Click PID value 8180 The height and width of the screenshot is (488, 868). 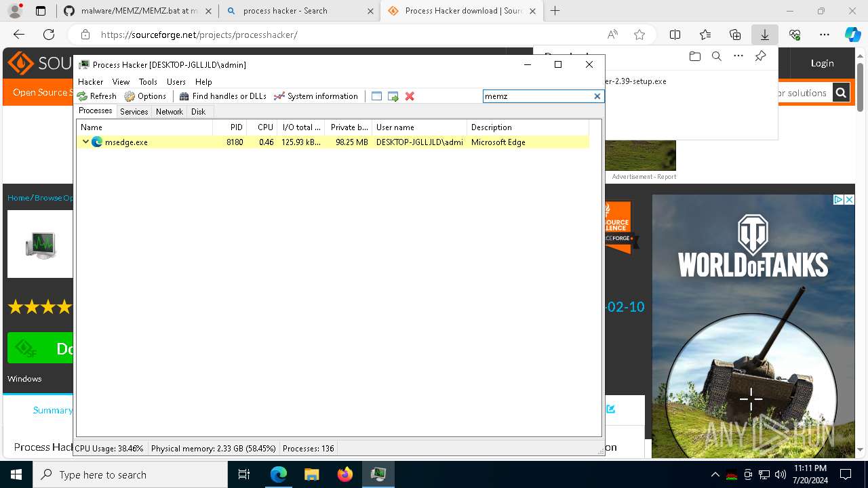coord(235,142)
